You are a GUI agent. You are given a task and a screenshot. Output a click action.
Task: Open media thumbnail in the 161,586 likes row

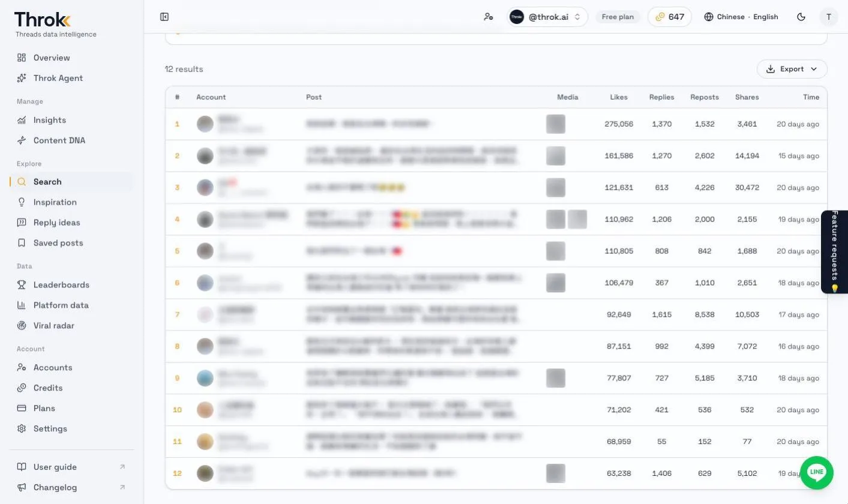[x=556, y=156]
